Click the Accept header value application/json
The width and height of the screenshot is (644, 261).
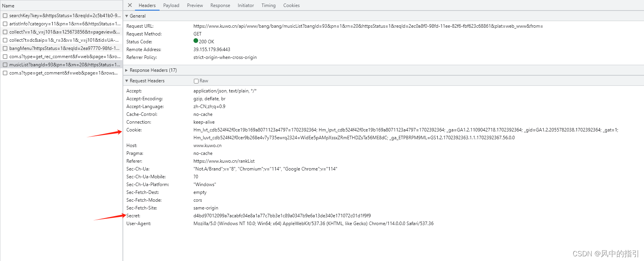pyautogui.click(x=225, y=91)
